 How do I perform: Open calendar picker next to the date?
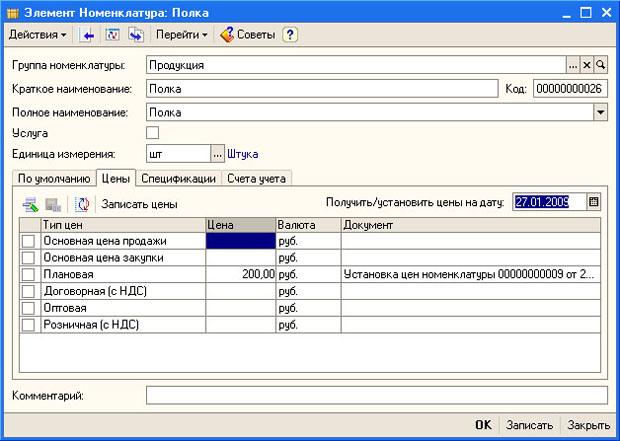pos(593,202)
